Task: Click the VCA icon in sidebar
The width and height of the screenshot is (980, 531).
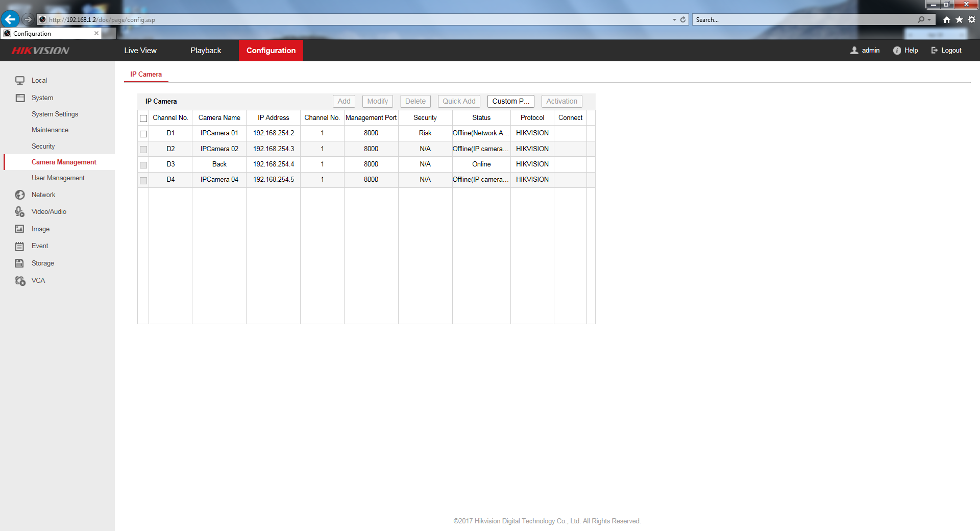Action: pos(20,281)
